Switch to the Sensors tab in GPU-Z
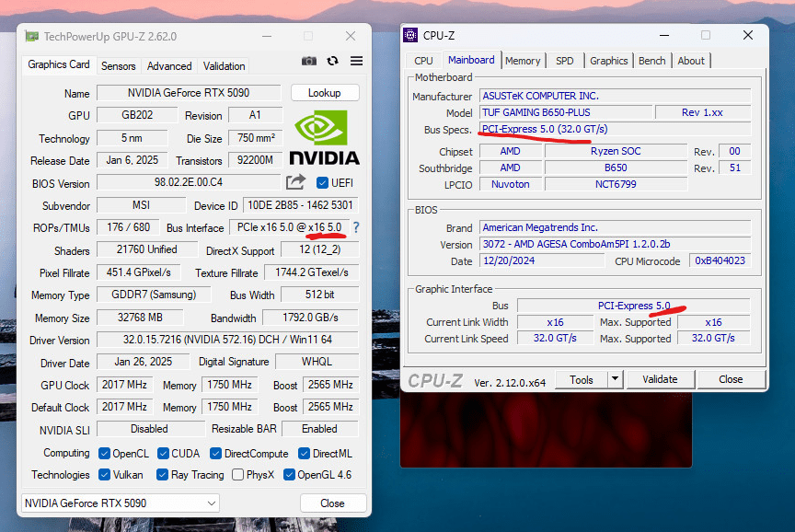The image size is (795, 532). [118, 66]
